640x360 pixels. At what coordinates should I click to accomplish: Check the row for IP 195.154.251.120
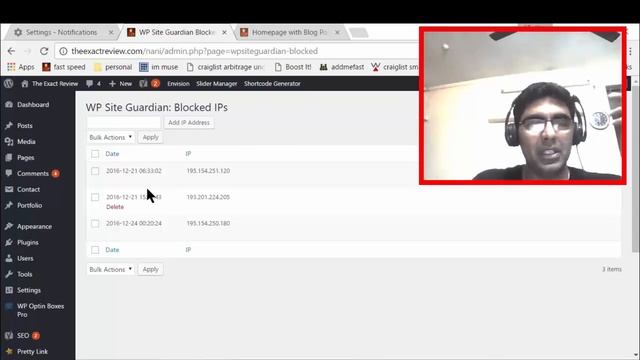(x=95, y=171)
